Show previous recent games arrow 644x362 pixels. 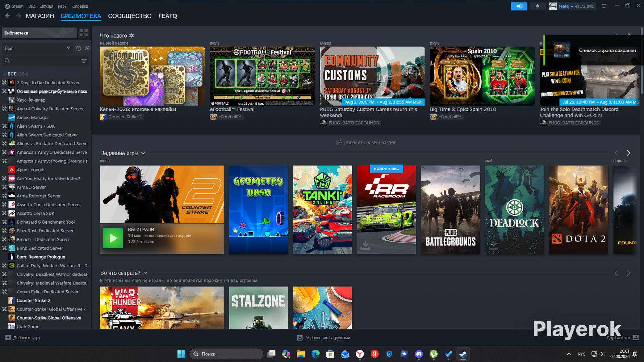click(x=616, y=153)
